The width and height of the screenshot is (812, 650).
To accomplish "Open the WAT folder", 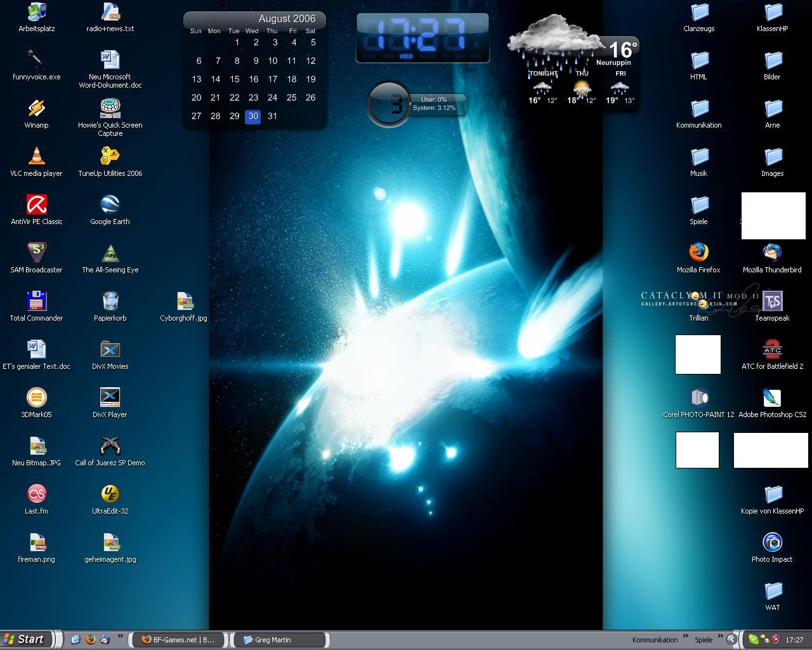I will point(772,596).
